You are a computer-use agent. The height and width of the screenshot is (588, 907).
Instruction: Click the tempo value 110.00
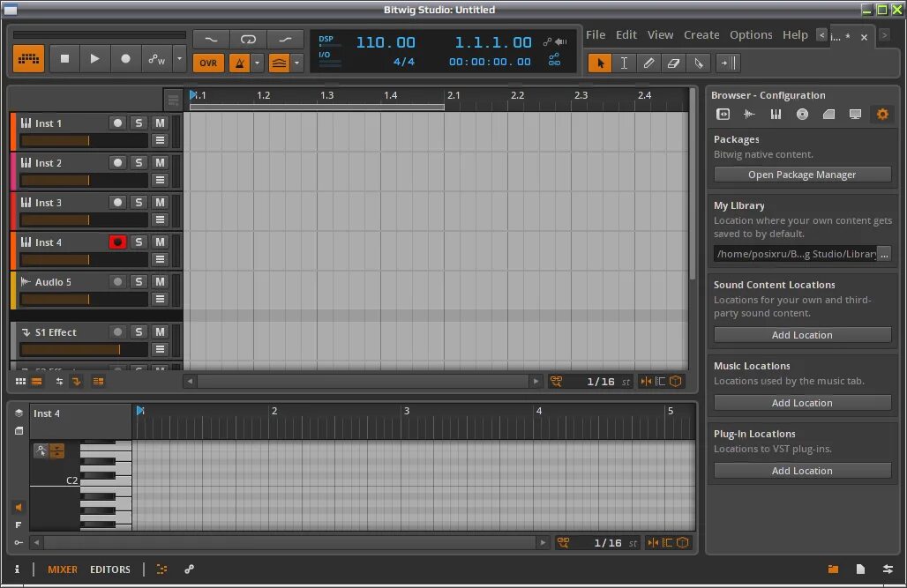pyautogui.click(x=386, y=42)
